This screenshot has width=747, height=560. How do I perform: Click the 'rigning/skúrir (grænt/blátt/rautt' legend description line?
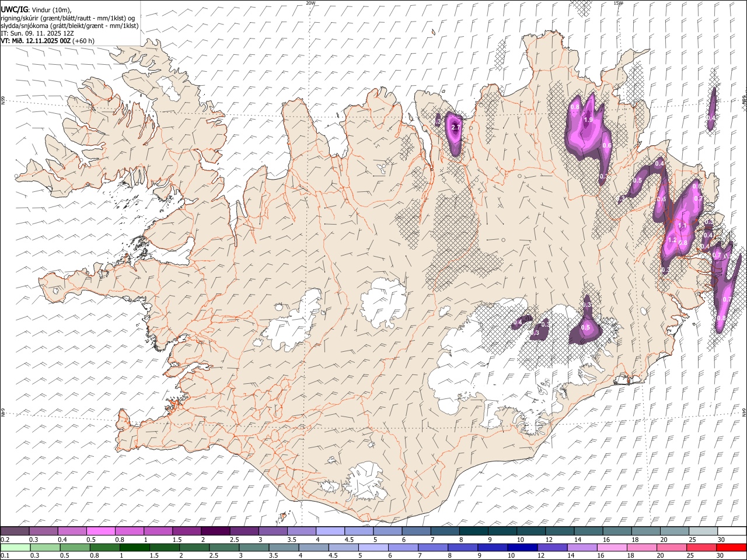pyautogui.click(x=67, y=18)
